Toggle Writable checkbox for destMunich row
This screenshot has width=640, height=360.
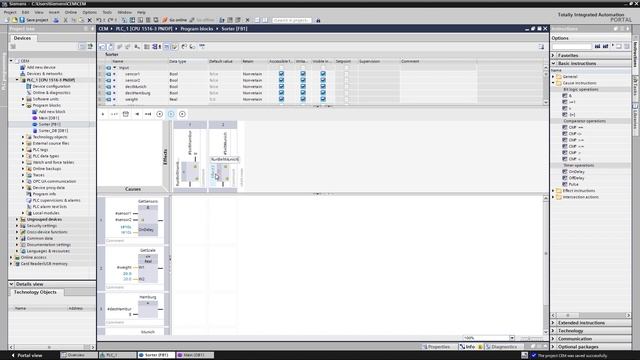(x=303, y=87)
